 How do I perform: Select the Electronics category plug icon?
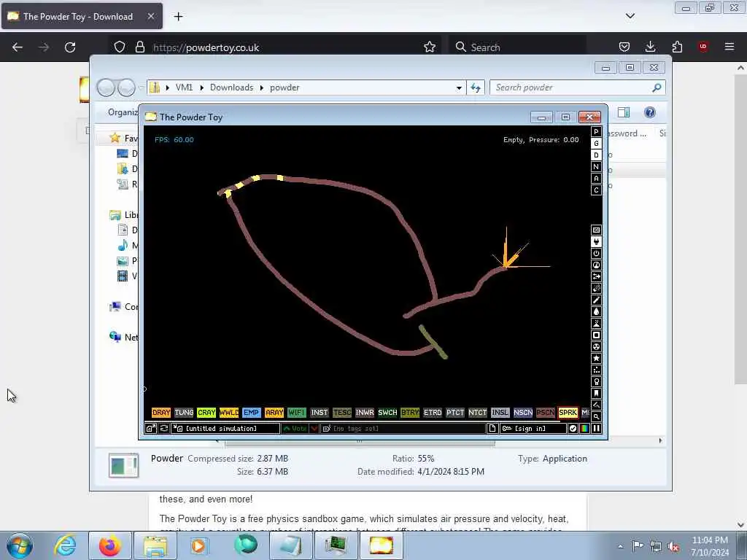[596, 242]
